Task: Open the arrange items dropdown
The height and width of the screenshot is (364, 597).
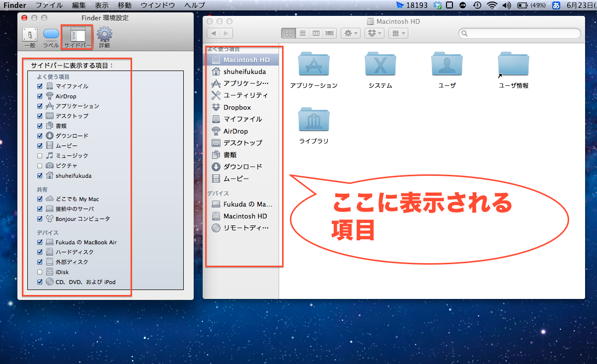Action: 398,33
